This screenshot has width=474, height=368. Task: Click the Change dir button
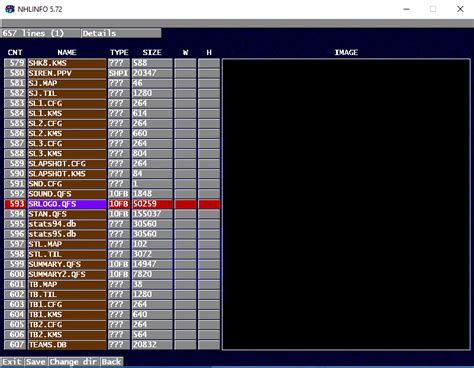coord(73,362)
